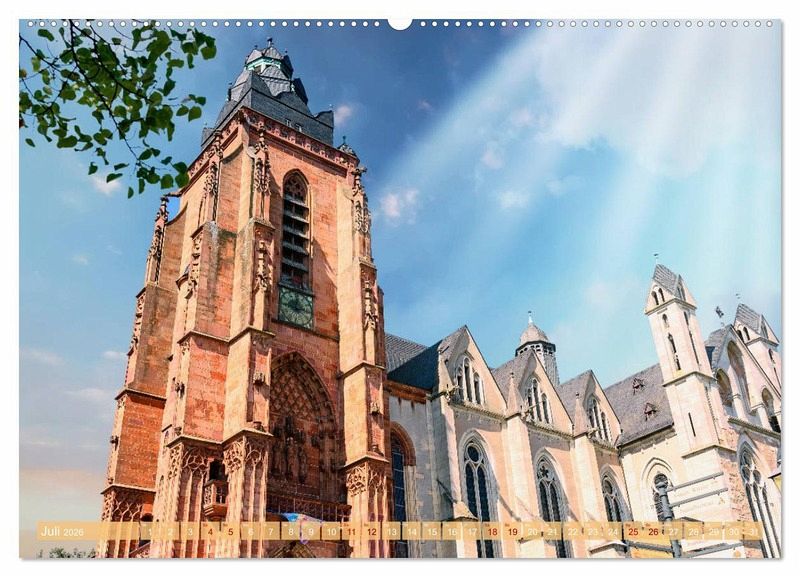Select day 17 in the calendar strip
This screenshot has height=577, width=800.
(x=472, y=531)
